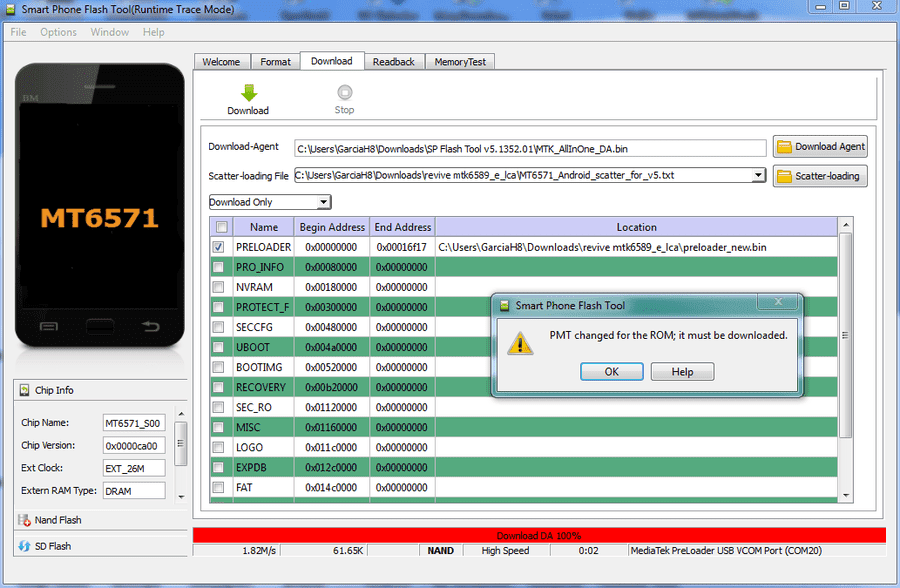Click the Begin Address column header

(332, 227)
